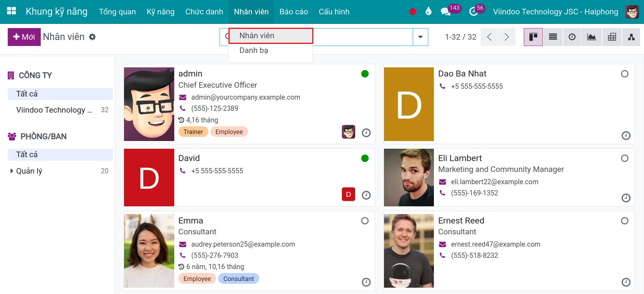
Task: Open Ernest Reed's photo thumbnail
Action: [x=409, y=251]
